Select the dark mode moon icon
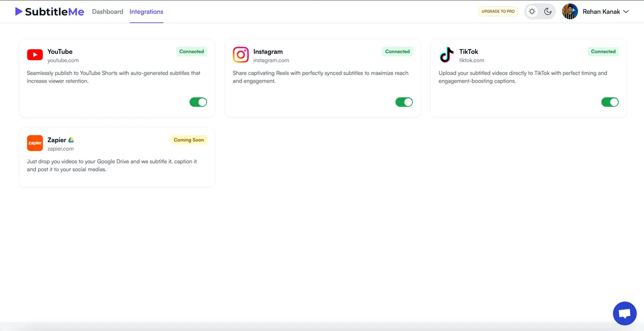 point(548,11)
